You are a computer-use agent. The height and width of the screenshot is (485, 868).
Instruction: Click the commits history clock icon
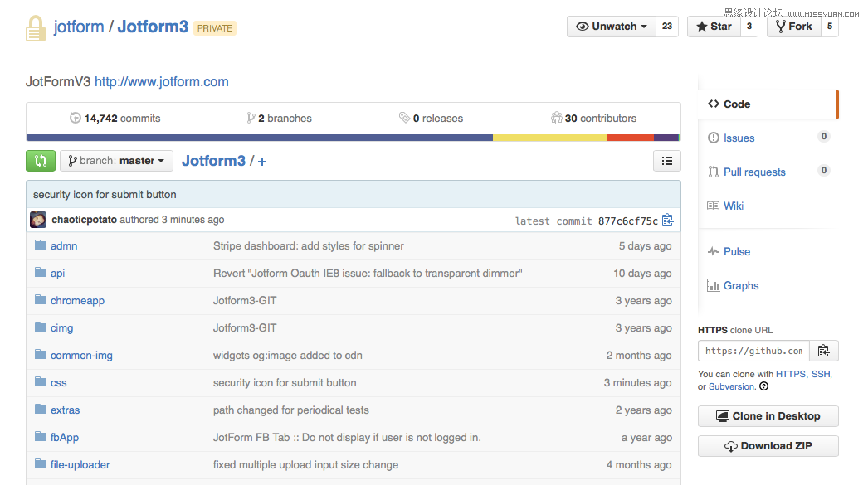76,118
